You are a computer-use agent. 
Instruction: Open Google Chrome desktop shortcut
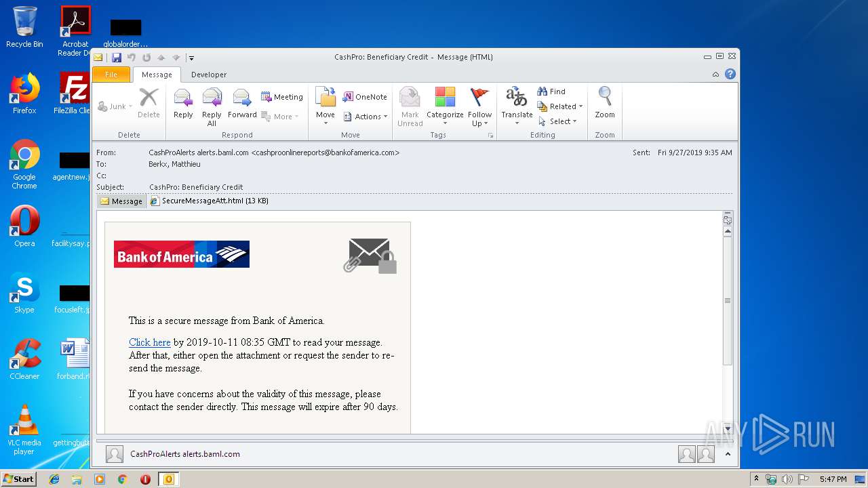pos(24,165)
